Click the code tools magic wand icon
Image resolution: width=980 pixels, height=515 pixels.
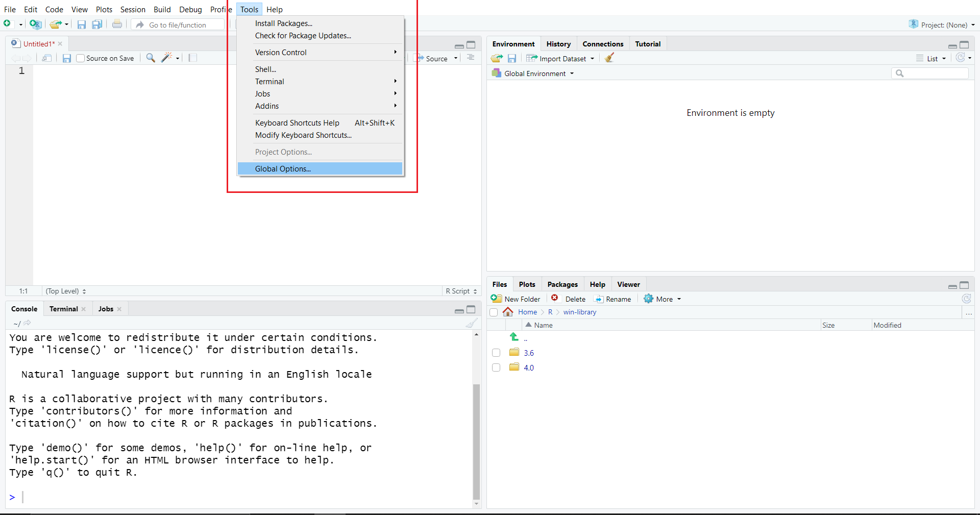[166, 58]
